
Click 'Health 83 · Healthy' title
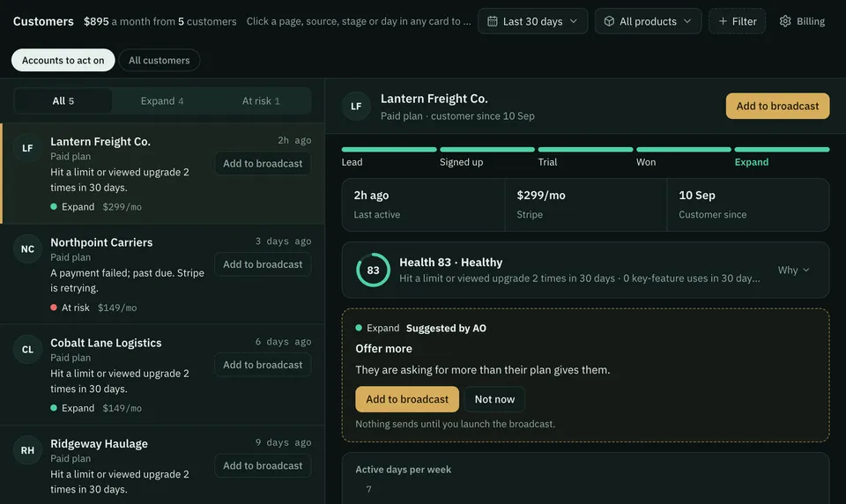pyautogui.click(x=450, y=263)
